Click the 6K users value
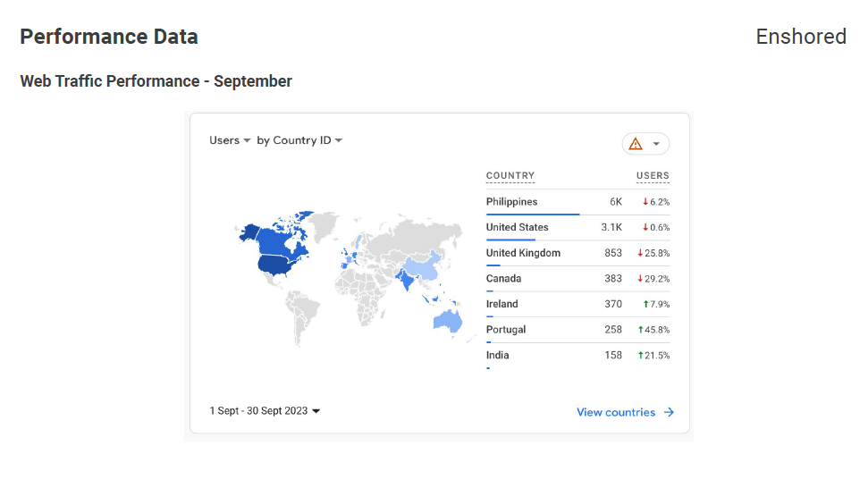This screenshot has height=488, width=868. 616,202
